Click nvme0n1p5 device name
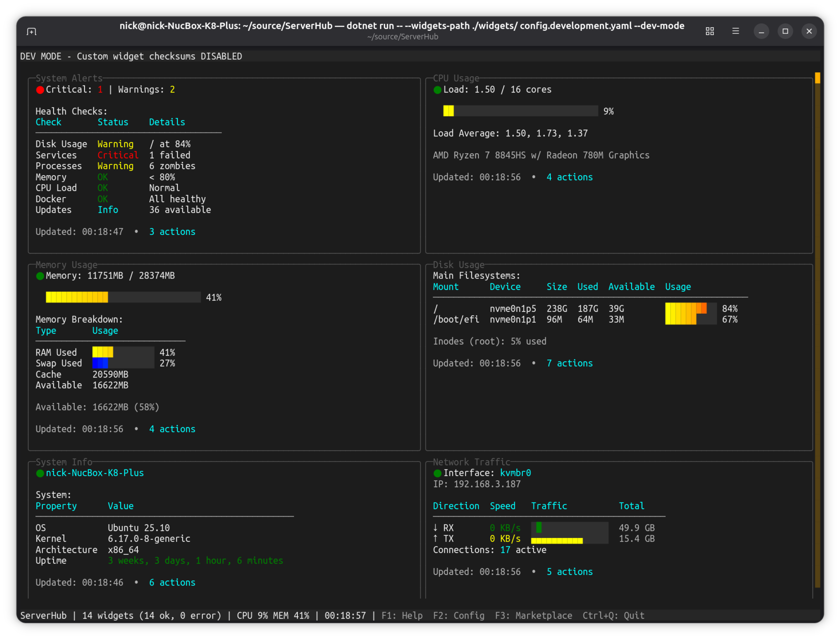840x639 pixels. pyautogui.click(x=513, y=309)
